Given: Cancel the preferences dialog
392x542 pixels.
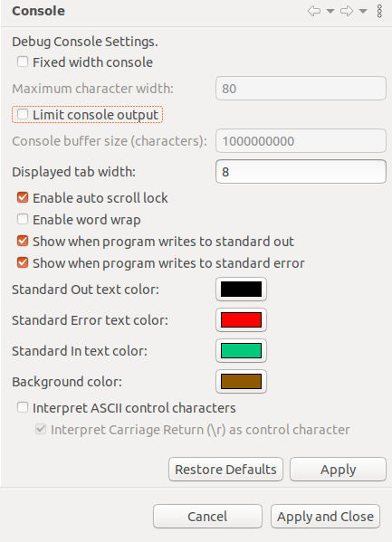Looking at the screenshot, I should [207, 516].
